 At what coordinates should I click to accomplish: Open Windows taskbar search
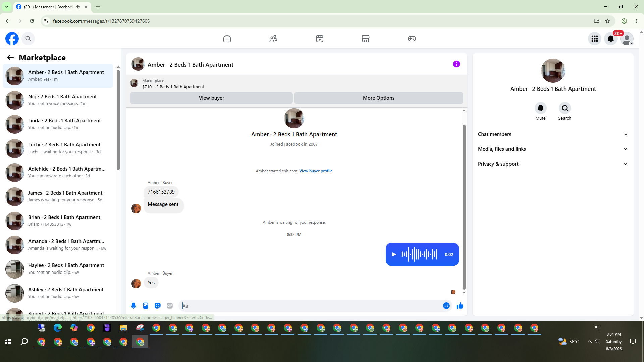24,342
